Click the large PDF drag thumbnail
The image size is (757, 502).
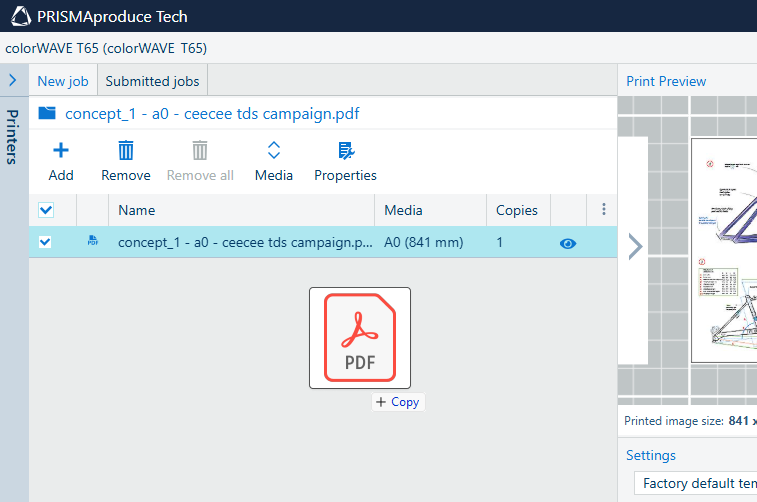click(360, 338)
